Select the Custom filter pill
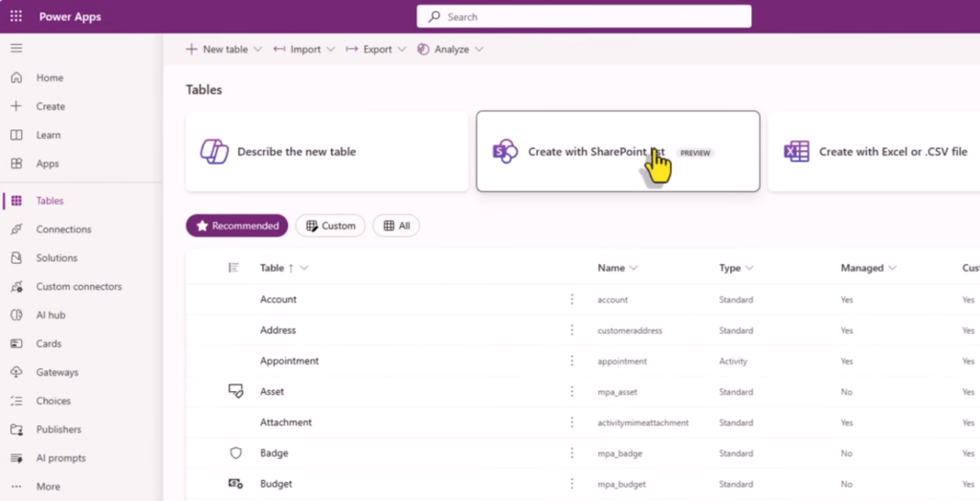Viewport: 980px width, 501px height. click(x=330, y=226)
